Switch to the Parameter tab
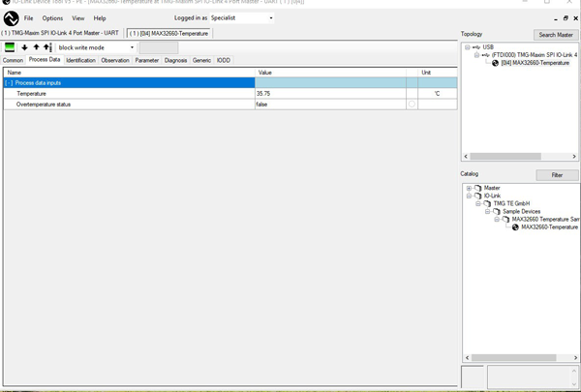 [147, 60]
